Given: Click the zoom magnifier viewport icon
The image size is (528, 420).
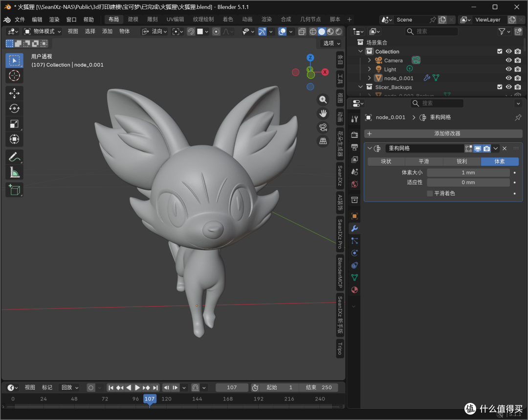Looking at the screenshot, I should [323, 99].
